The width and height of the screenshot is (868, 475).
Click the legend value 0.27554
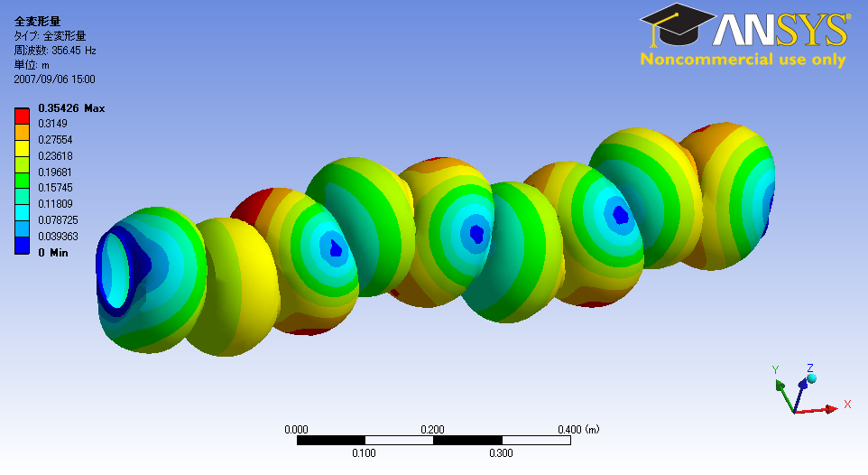[55, 140]
